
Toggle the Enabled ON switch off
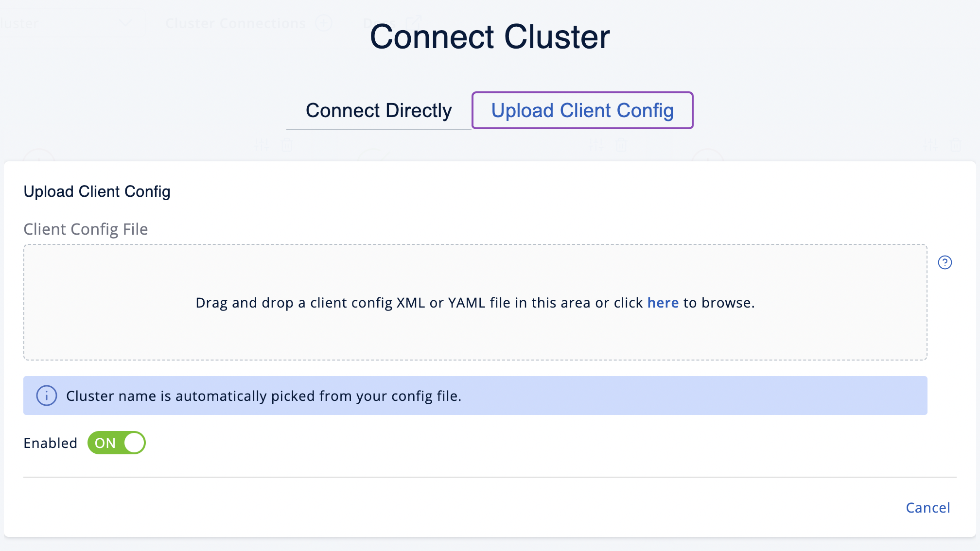click(116, 443)
